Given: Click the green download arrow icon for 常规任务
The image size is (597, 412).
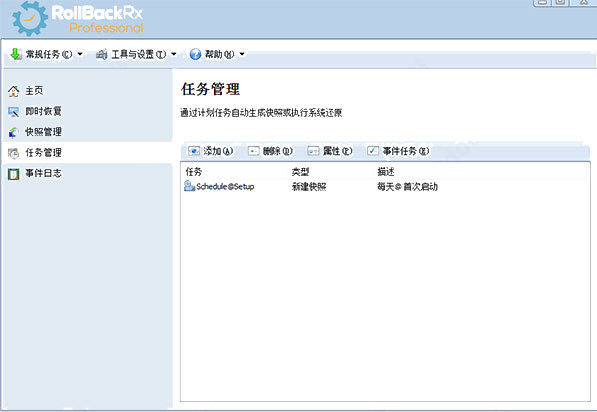Looking at the screenshot, I should (16, 54).
